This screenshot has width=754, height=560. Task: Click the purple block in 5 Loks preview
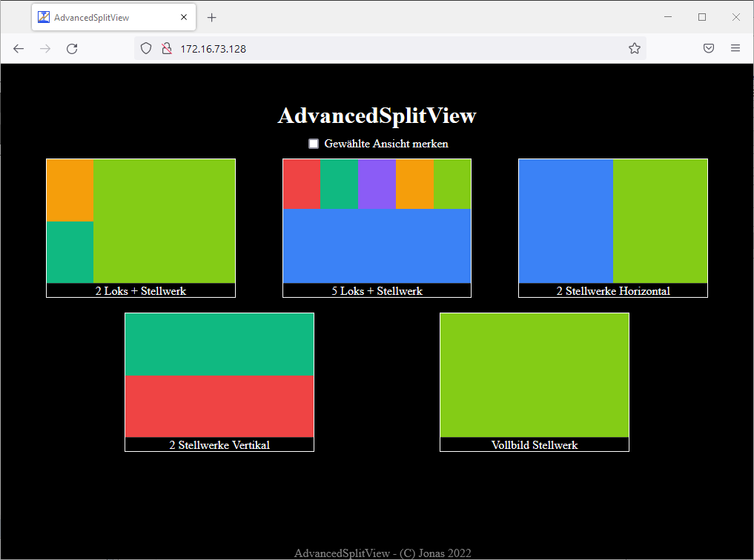pyautogui.click(x=377, y=184)
